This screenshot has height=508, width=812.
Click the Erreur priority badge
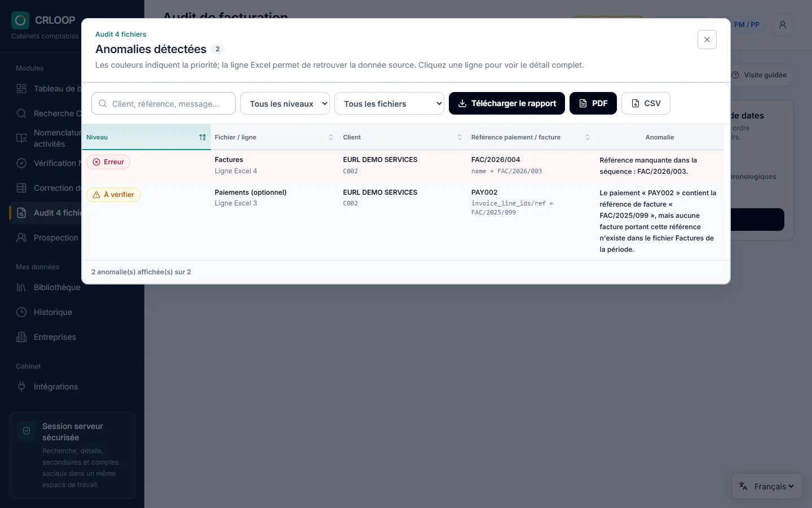point(108,162)
